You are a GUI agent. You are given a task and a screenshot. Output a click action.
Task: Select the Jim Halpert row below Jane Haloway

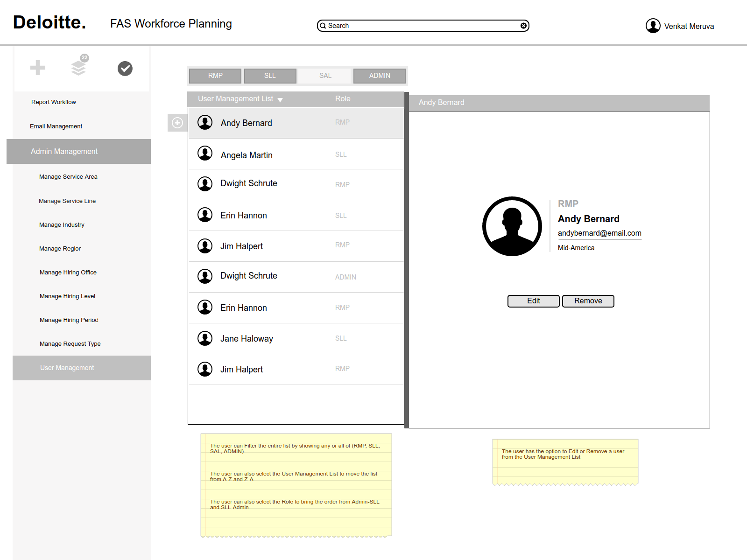coord(296,370)
